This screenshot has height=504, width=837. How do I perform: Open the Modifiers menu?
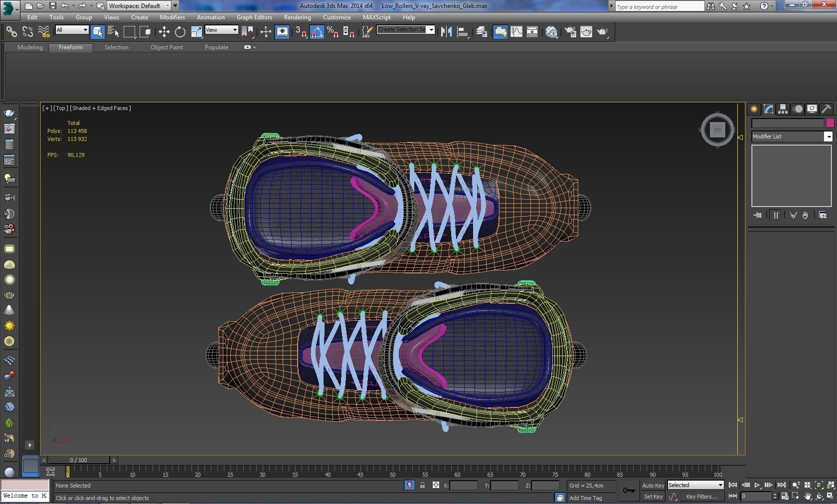(172, 17)
